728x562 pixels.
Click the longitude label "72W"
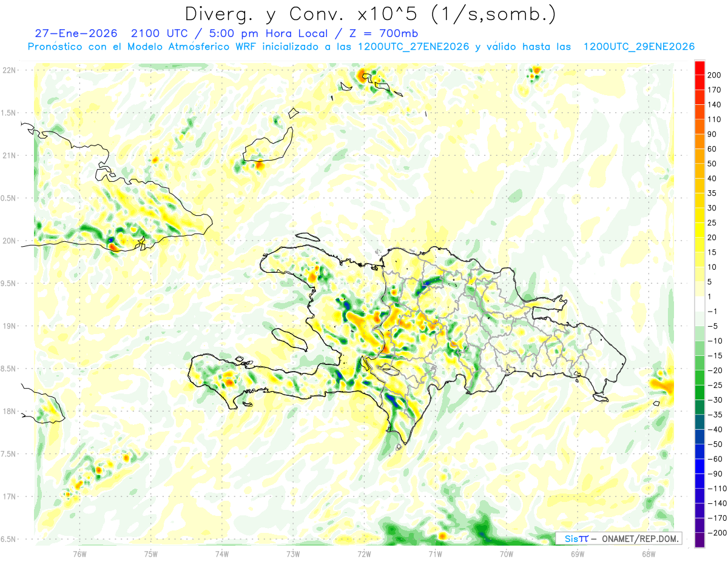coord(364,553)
